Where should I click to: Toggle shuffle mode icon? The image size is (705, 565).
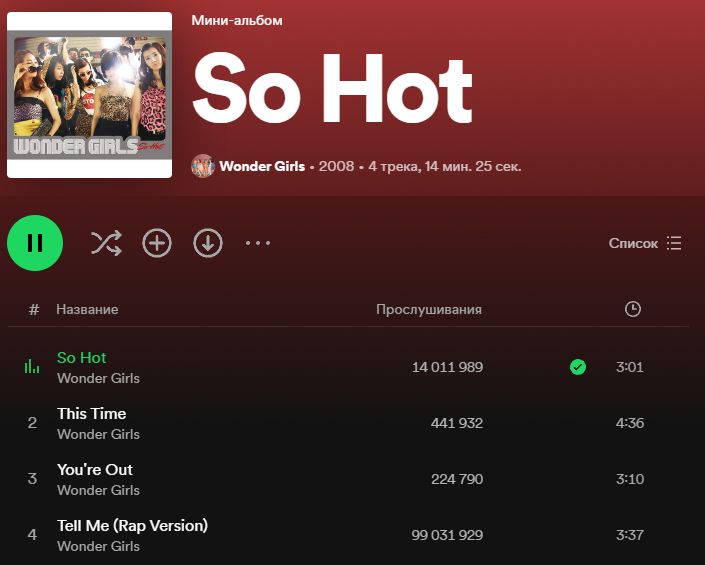(x=106, y=243)
